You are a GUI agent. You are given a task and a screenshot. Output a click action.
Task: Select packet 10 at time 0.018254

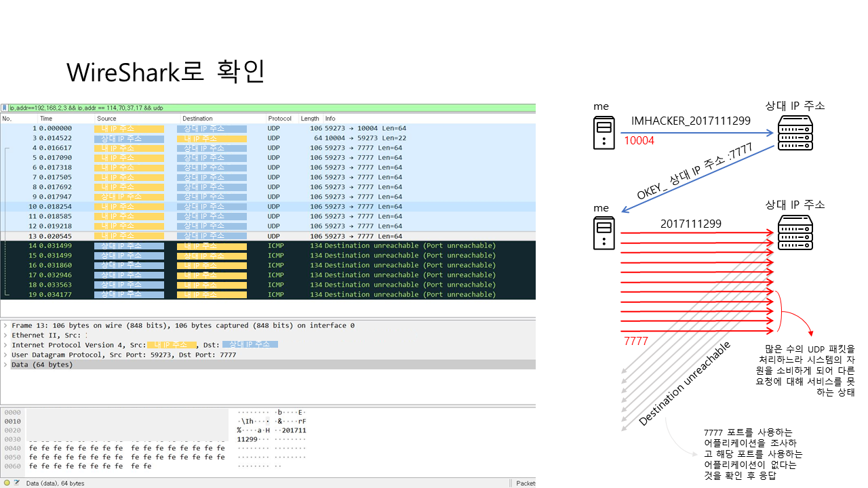coord(268,207)
